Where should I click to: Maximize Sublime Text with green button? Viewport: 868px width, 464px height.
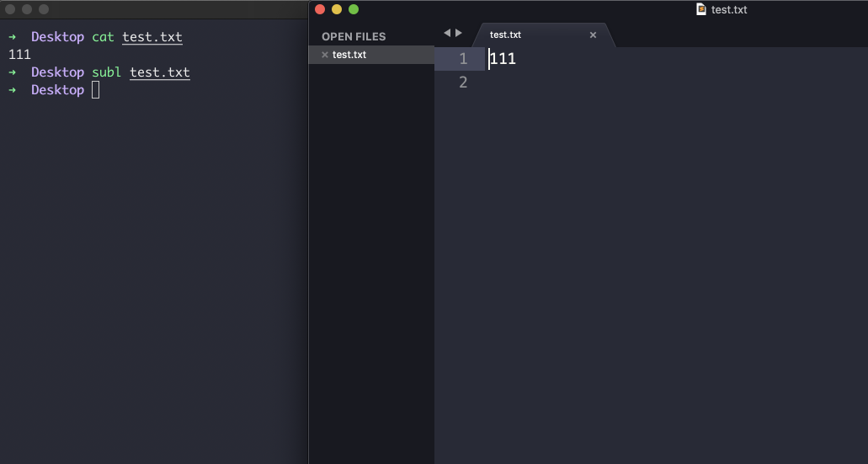354,9
